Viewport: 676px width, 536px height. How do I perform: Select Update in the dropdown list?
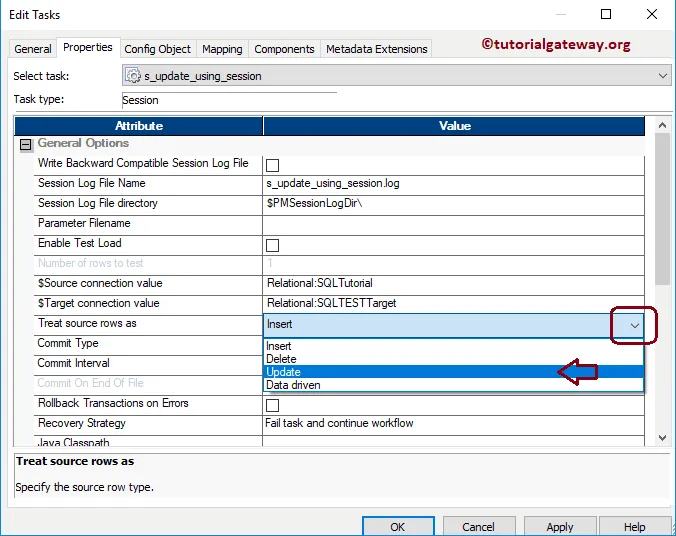453,372
